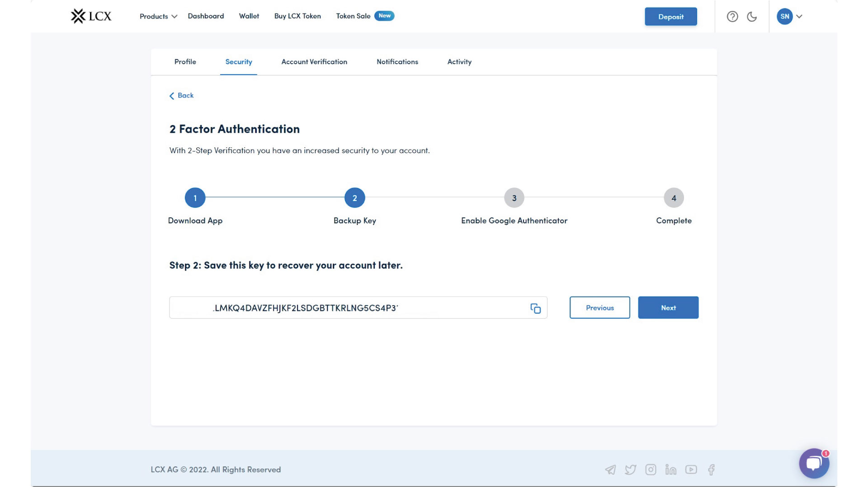Click the Next button
Screen dimensions: 868x488
tap(668, 308)
